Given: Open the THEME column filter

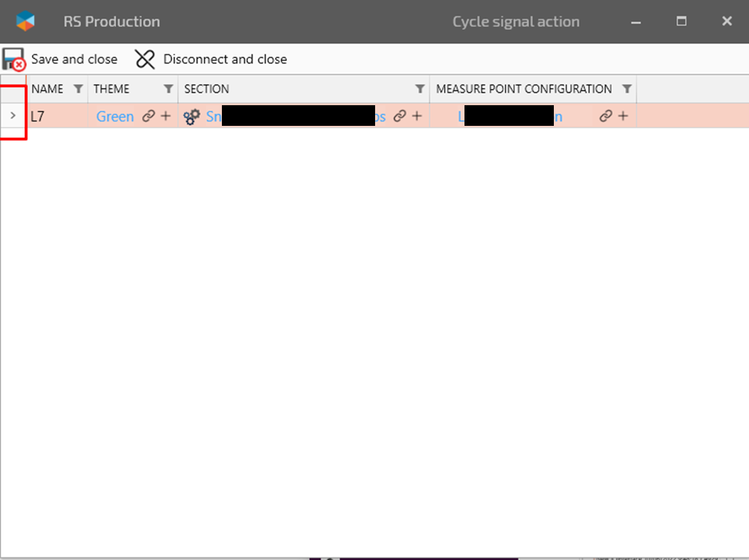Looking at the screenshot, I should 168,89.
